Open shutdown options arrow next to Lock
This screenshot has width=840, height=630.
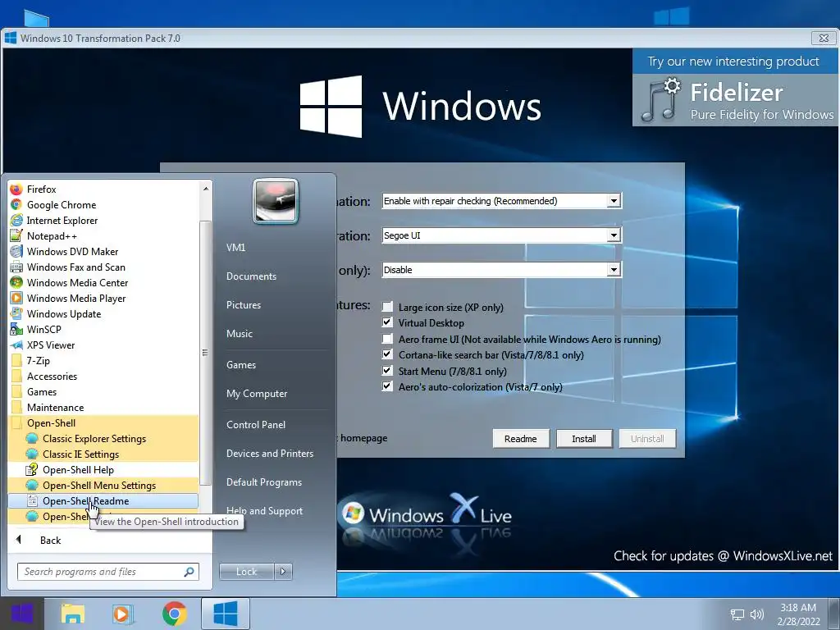tap(283, 572)
